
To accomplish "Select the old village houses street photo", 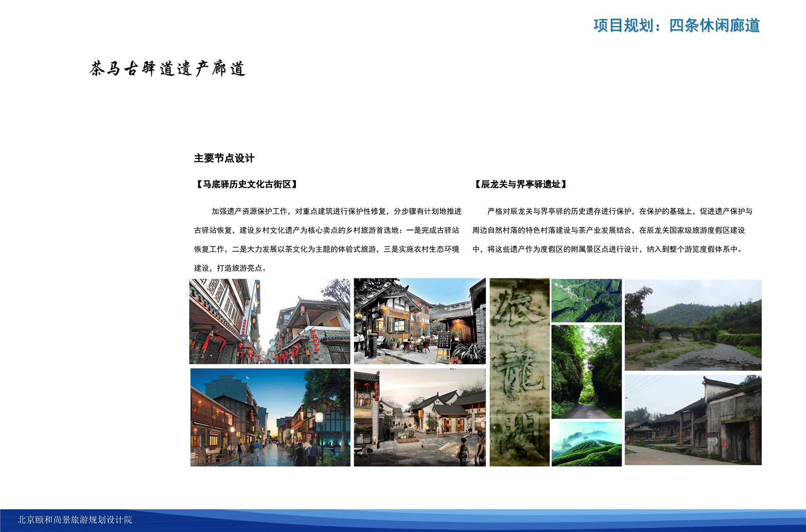I will [693, 420].
